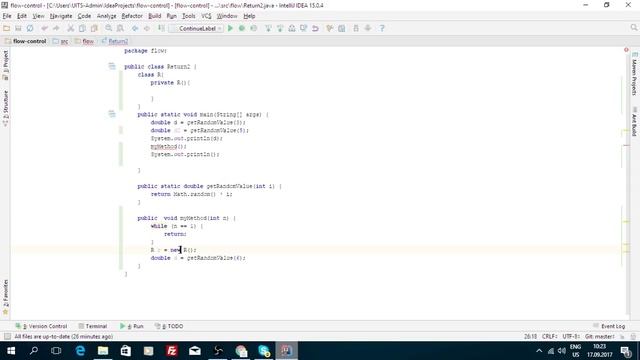Click the 26:18 line-column indicator

click(x=530, y=336)
